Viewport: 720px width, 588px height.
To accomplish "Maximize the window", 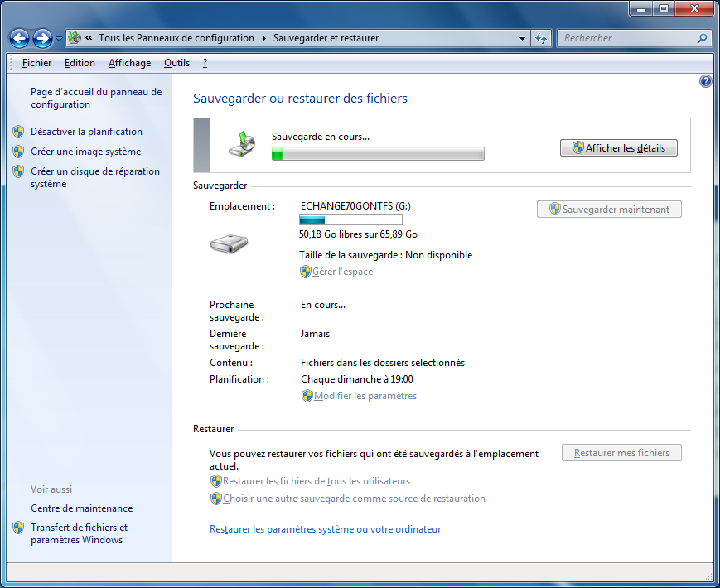I will [664, 8].
